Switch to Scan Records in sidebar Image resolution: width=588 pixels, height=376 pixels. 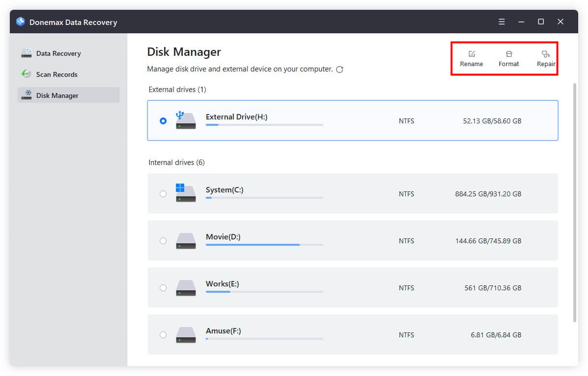pos(56,74)
